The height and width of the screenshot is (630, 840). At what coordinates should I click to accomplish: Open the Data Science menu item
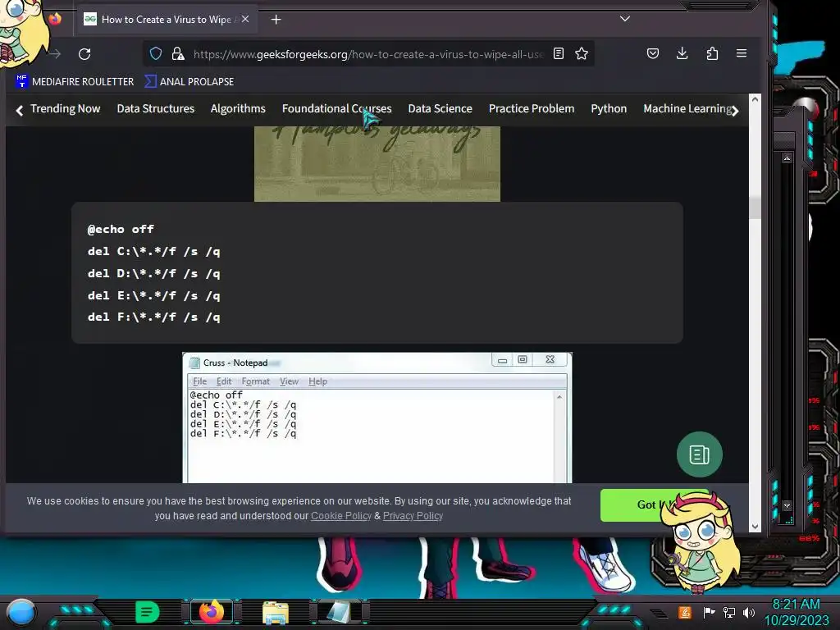click(x=441, y=109)
